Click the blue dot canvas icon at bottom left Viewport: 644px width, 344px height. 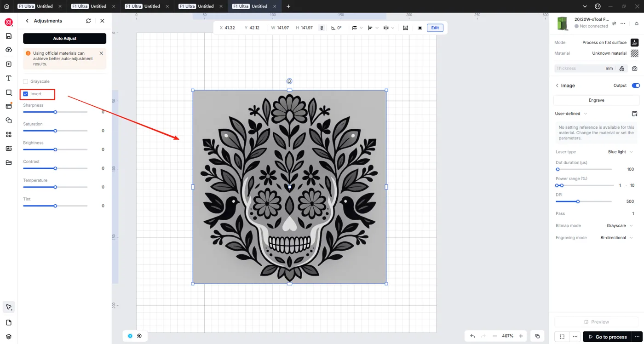[130, 336]
